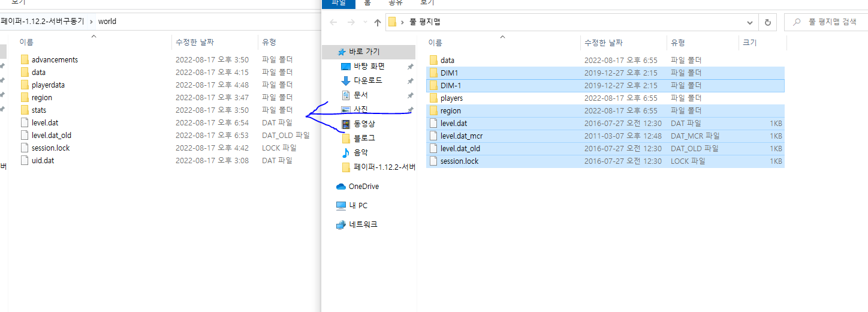Click the DAT_MCR 파일 type cell
868x312 pixels.
click(x=695, y=136)
